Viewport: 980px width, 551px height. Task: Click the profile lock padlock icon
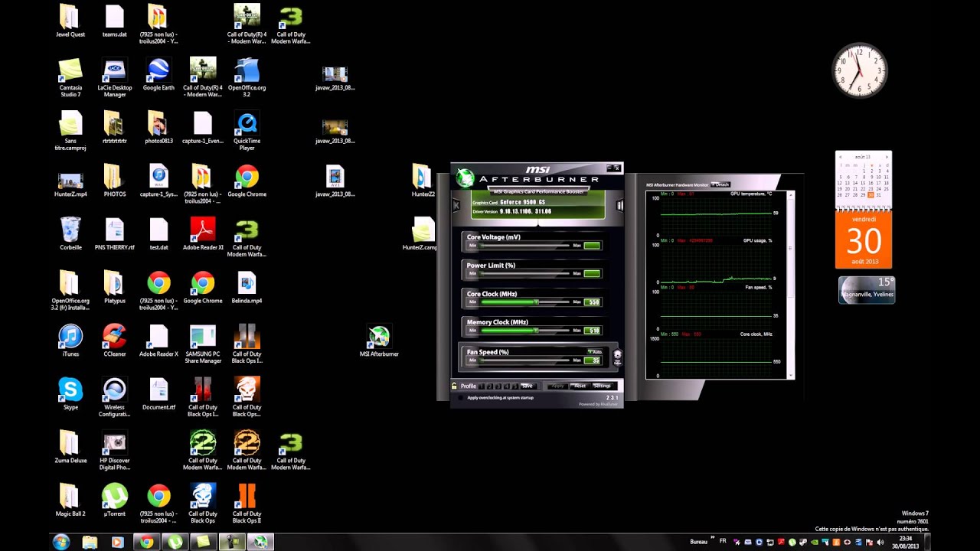[454, 386]
